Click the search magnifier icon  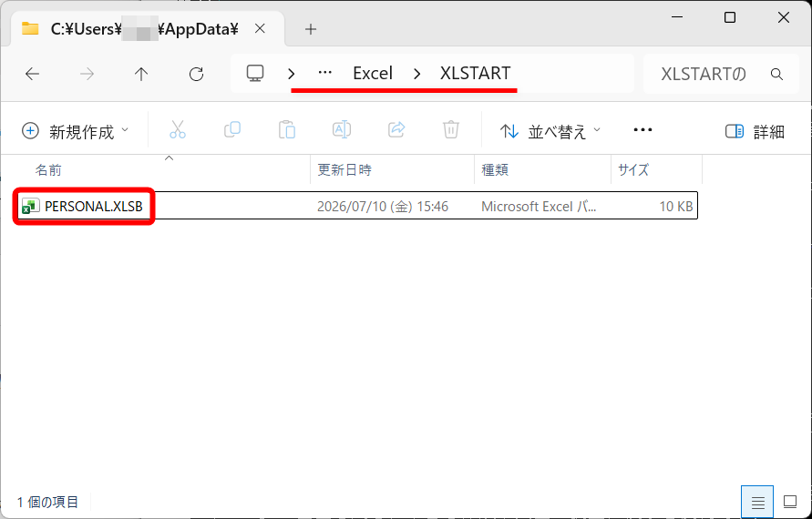coord(776,74)
